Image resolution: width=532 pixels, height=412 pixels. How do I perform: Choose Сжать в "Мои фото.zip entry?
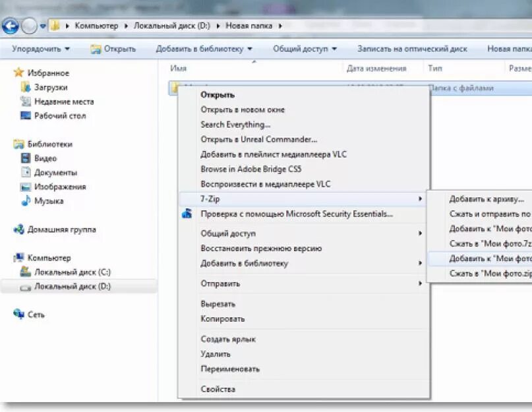click(480, 274)
